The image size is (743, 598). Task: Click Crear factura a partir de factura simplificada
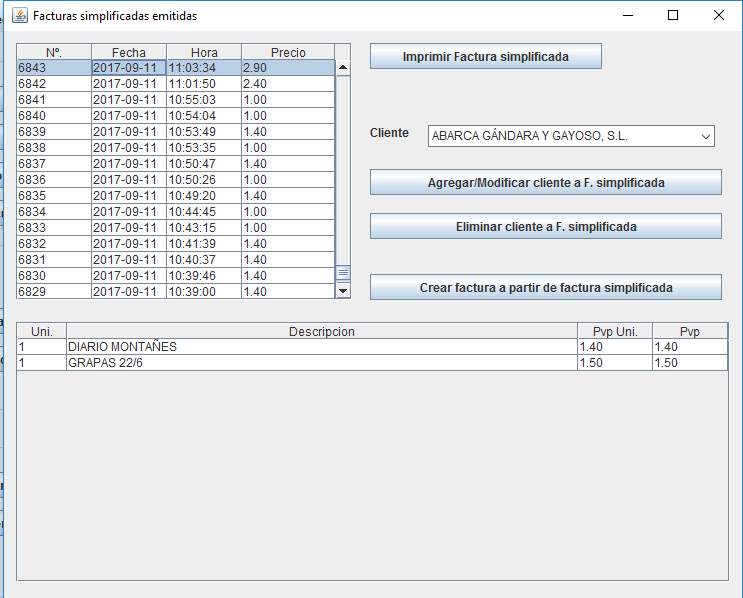pyautogui.click(x=545, y=288)
